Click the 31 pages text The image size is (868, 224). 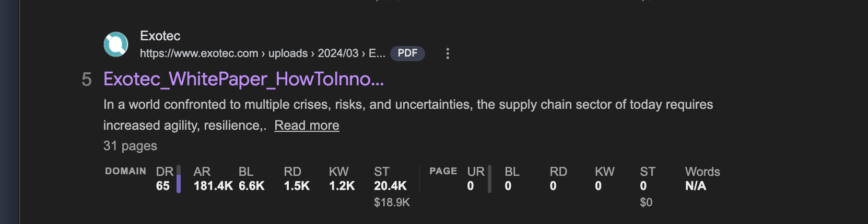pos(130,146)
